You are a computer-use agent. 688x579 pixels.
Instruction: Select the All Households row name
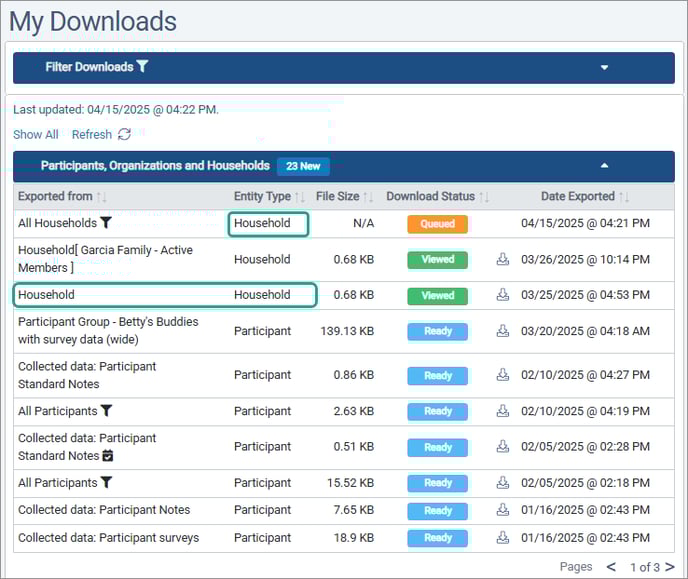[57, 223]
